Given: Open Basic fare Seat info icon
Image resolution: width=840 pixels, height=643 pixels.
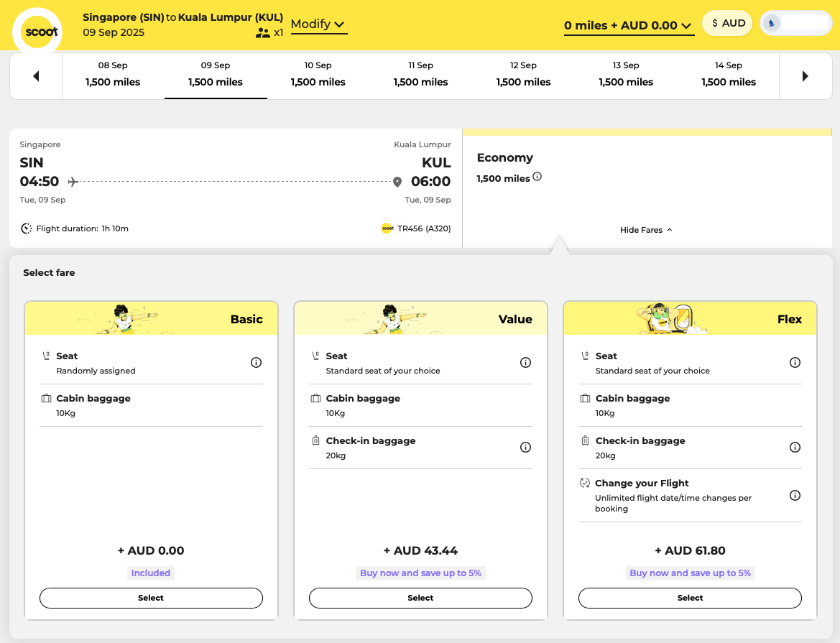Looking at the screenshot, I should [256, 363].
